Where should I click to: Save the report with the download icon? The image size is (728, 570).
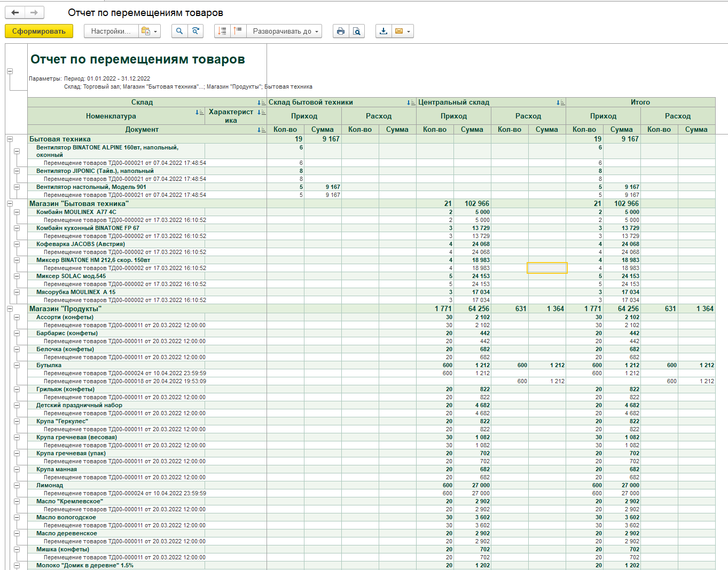pyautogui.click(x=383, y=31)
